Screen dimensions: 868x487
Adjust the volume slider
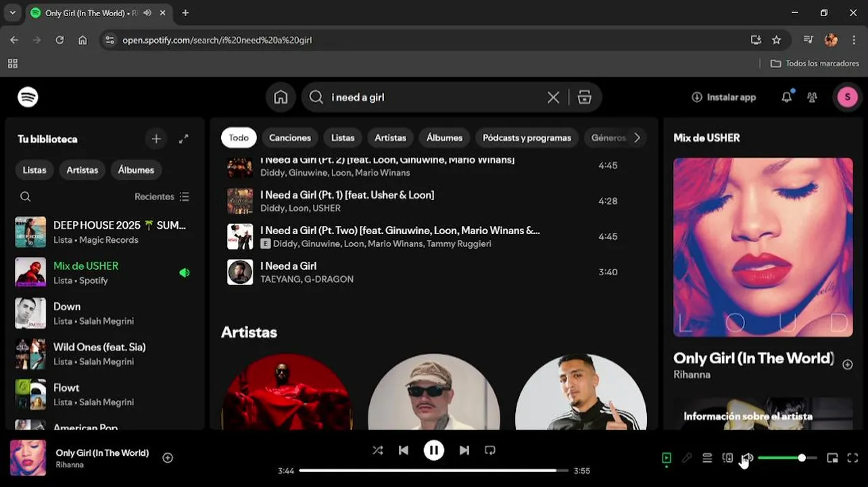[x=788, y=458]
